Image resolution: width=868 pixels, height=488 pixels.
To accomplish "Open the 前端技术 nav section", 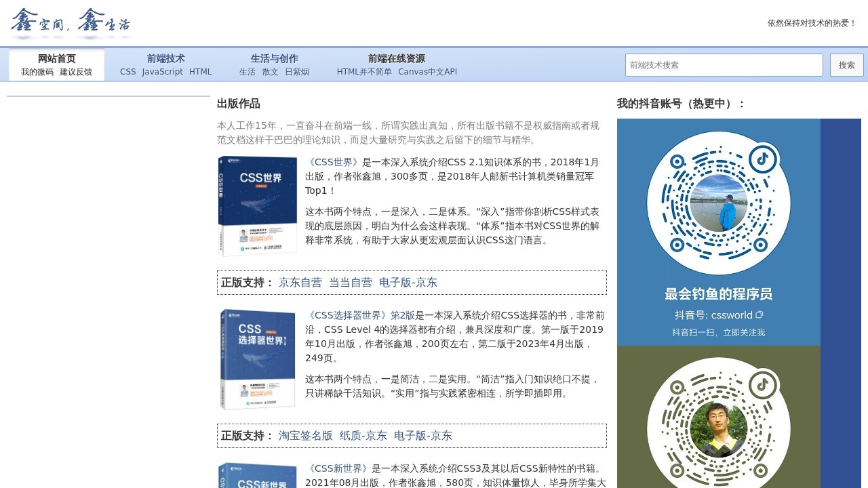I will pyautogui.click(x=166, y=59).
